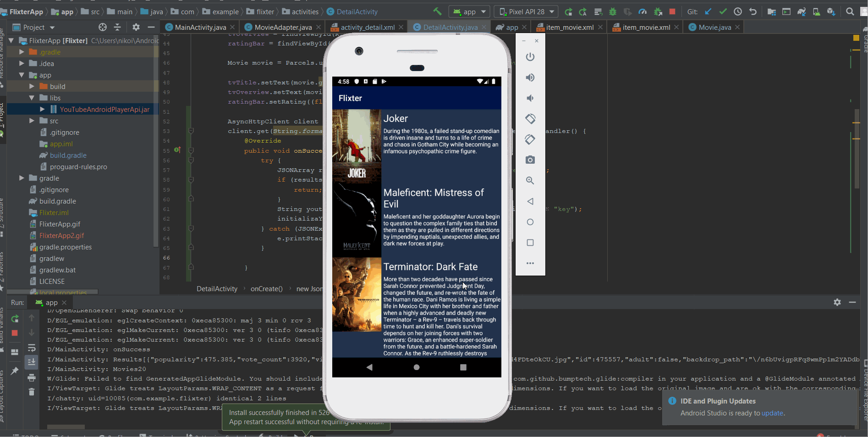Expand YouTubeAndroidPlayerApi.jar node
Viewport: 868px width, 437px height.
[x=42, y=109]
